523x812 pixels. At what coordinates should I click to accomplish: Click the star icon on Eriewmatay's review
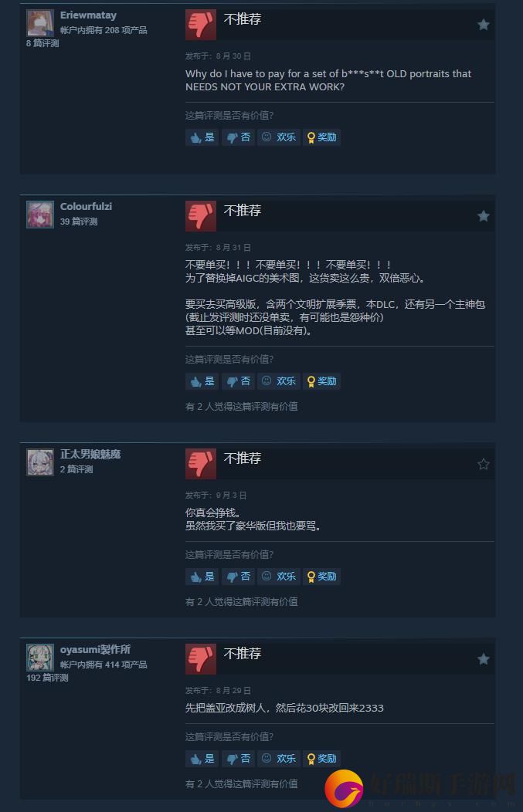(x=483, y=25)
